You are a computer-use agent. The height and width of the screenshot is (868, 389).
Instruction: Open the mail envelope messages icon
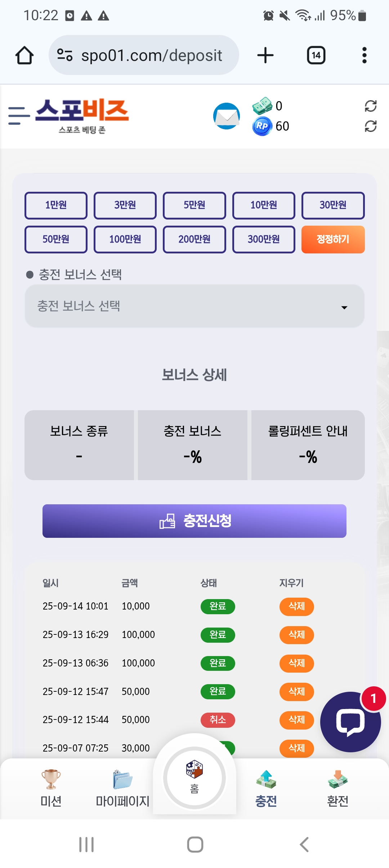(227, 116)
